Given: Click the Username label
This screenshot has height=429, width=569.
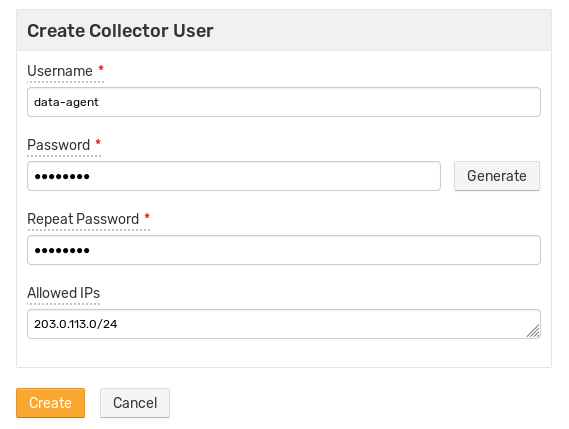Looking at the screenshot, I should pyautogui.click(x=60, y=71).
